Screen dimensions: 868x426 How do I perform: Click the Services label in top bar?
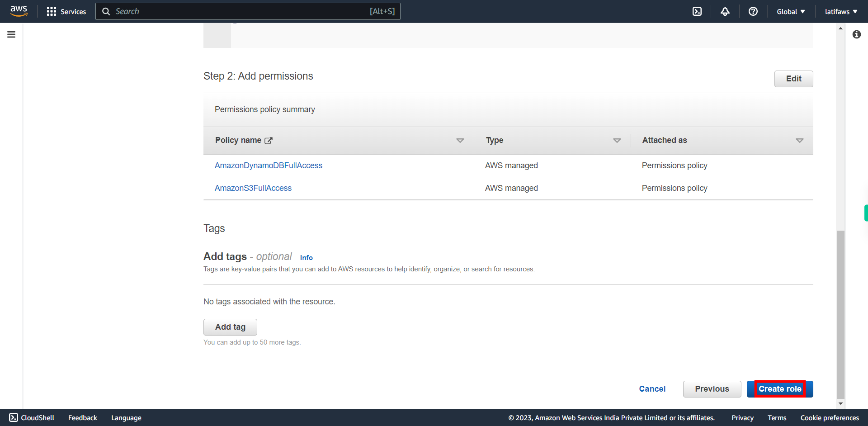point(73,11)
